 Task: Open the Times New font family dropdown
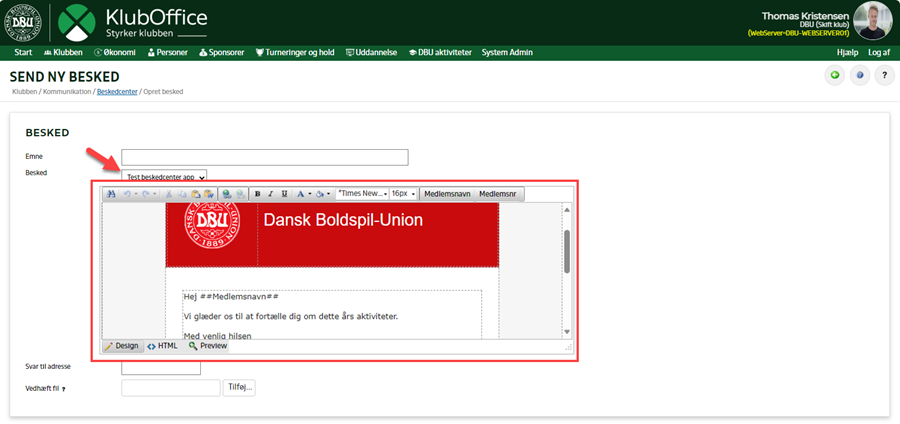tap(363, 194)
